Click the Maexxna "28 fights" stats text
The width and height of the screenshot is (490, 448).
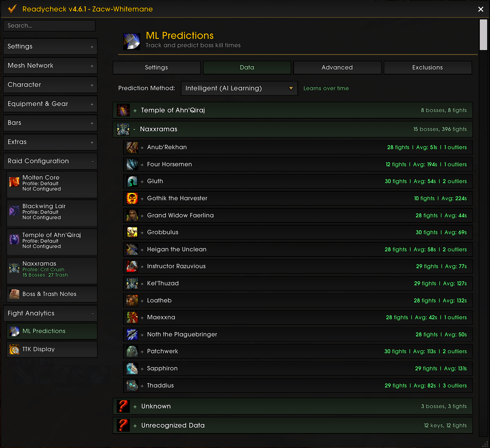pyautogui.click(x=397, y=317)
